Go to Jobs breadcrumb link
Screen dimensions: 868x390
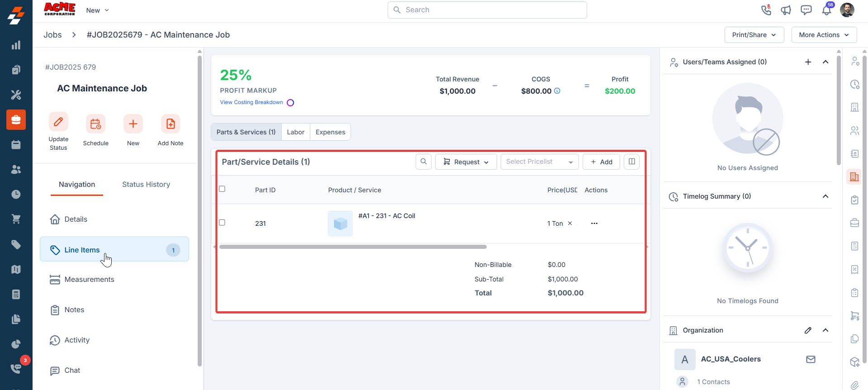pos(52,35)
